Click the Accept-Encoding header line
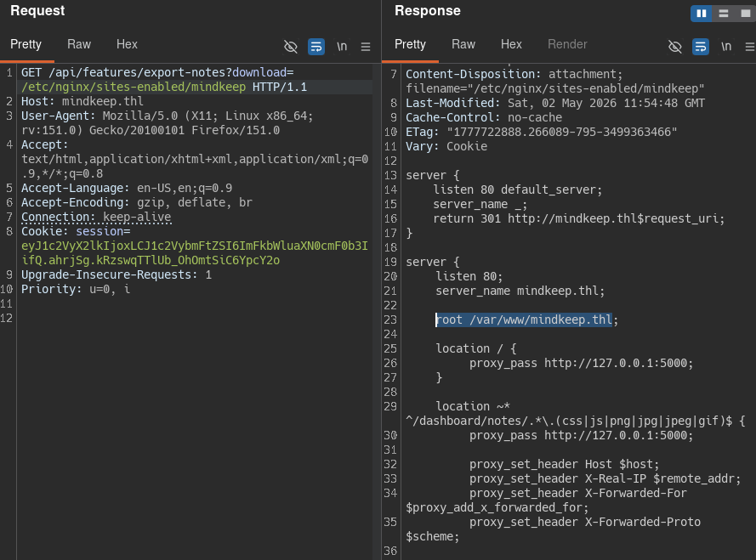 click(136, 202)
